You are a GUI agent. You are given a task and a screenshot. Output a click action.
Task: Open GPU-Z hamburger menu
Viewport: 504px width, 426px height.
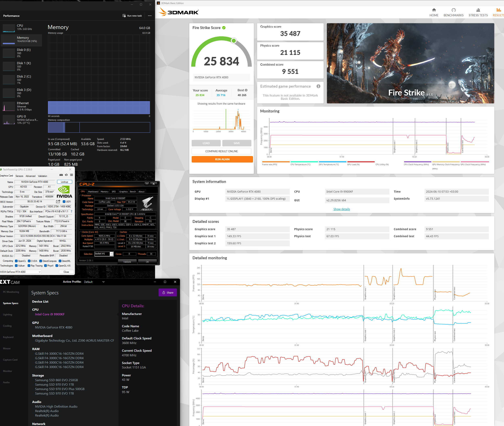[71, 175]
